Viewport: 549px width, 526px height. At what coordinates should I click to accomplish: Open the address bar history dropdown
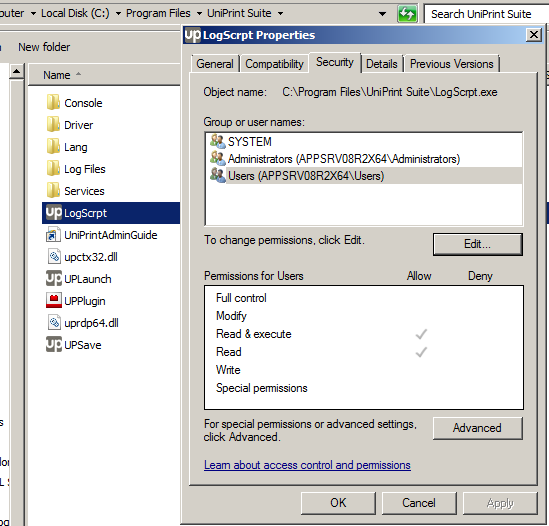(x=382, y=14)
